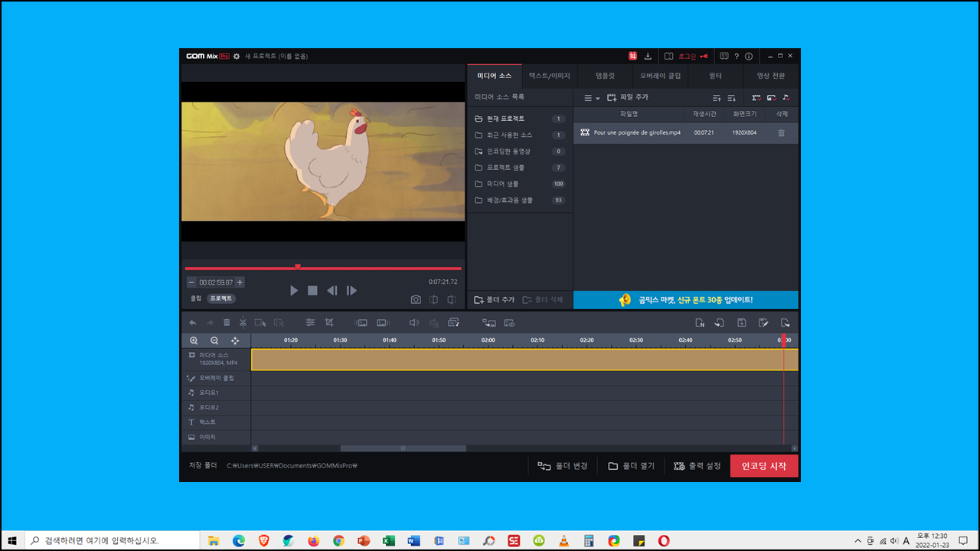Click the scissors split clip icon

click(x=243, y=323)
